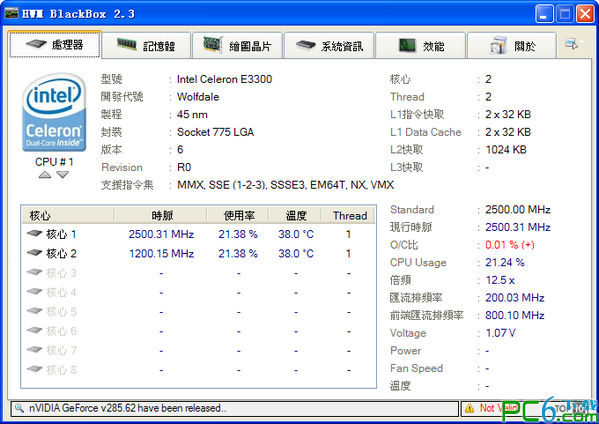Click the greyed chip icon for 核心 6
The image size is (599, 424).
click(34, 330)
